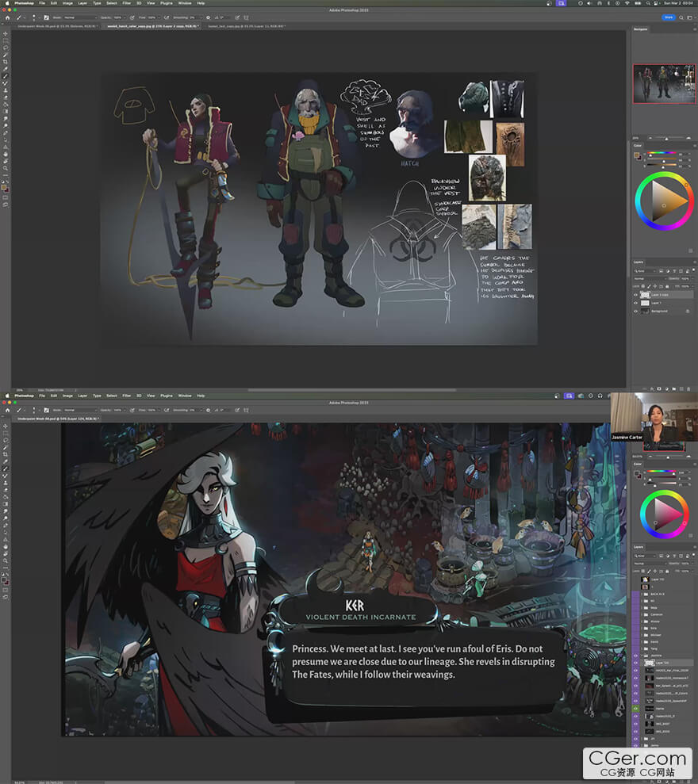
Task: Select the Hand tool in the bottom window
Action: [6, 546]
